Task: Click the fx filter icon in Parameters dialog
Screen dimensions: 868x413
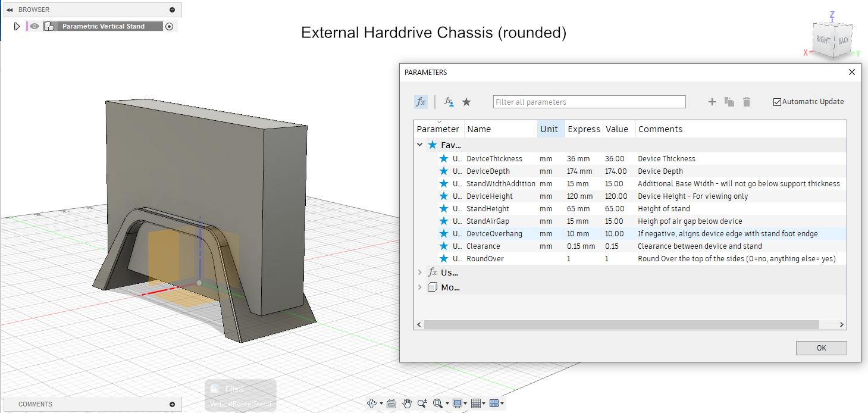Action: pos(421,102)
